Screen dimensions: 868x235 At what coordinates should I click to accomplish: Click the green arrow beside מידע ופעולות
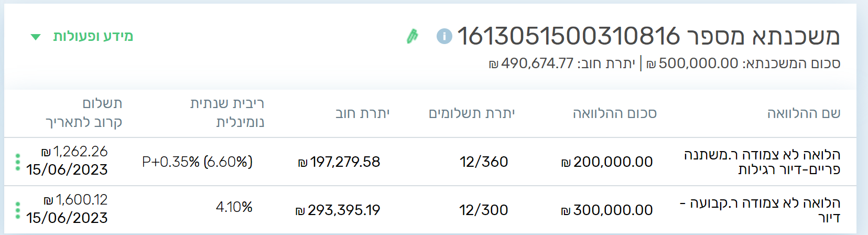36,37
